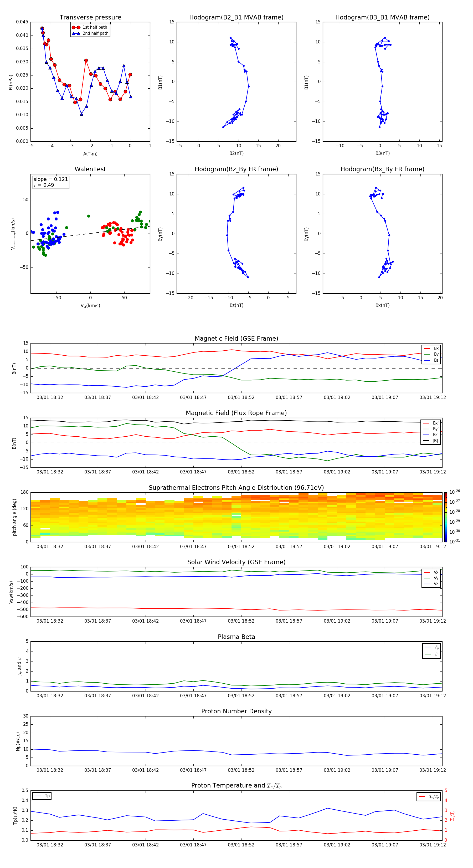Click the 'V_remaining(km/s)' y-axis label
The height and width of the screenshot is (868, 473).
coord(13,234)
